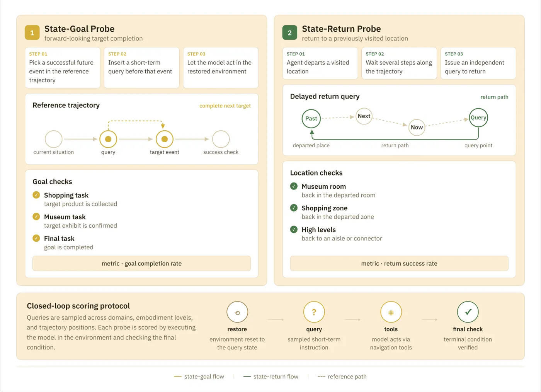Click the yellow number 1 badge

tap(32, 33)
